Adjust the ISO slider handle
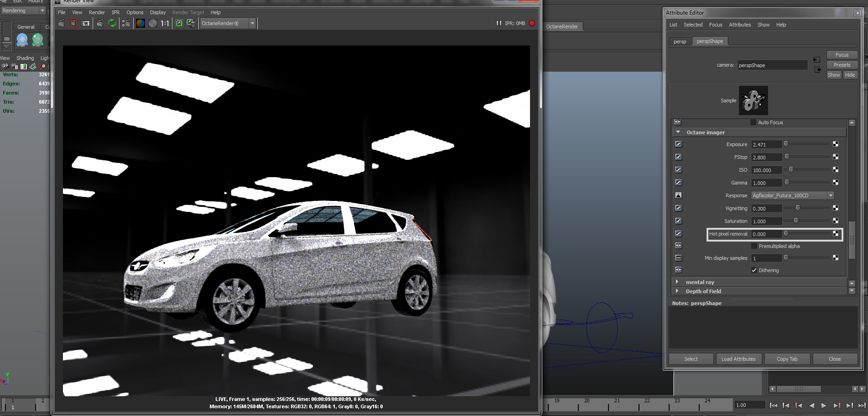This screenshot has height=416, width=868. 791,170
